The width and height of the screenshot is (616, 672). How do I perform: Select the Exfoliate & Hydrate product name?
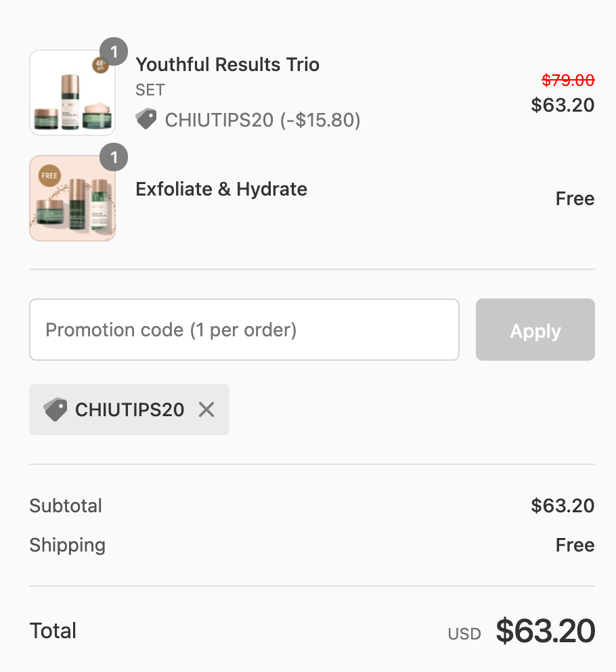pos(221,189)
